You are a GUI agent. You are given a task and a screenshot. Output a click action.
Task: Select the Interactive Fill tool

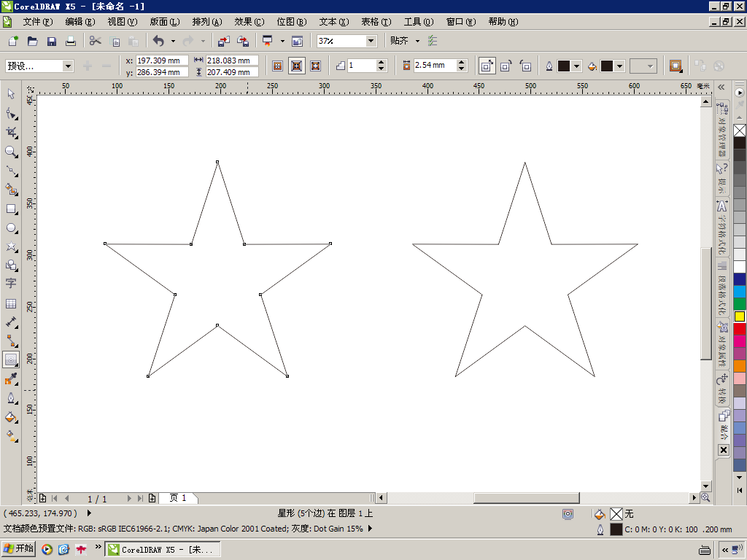point(11,436)
